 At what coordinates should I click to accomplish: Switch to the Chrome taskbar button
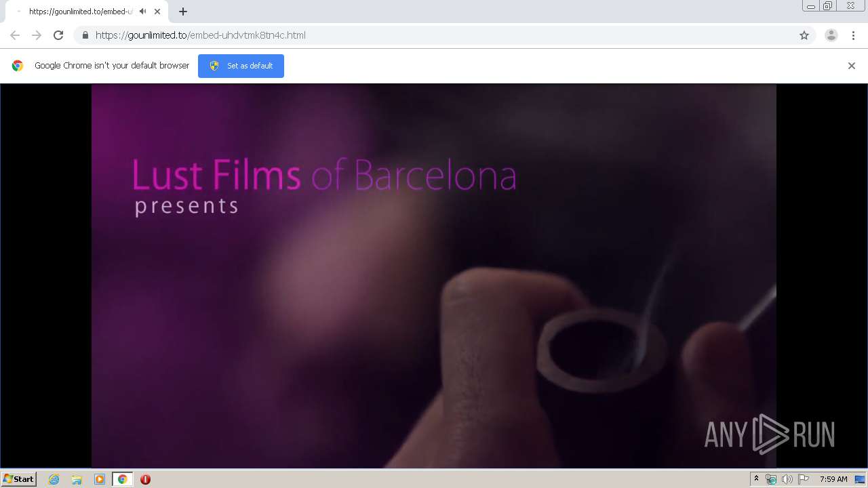[123, 479]
